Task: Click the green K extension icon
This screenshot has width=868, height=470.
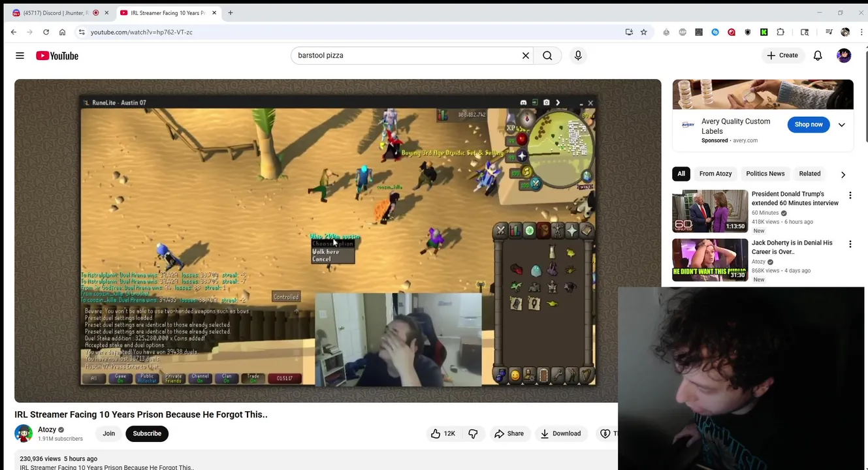Action: click(x=764, y=32)
